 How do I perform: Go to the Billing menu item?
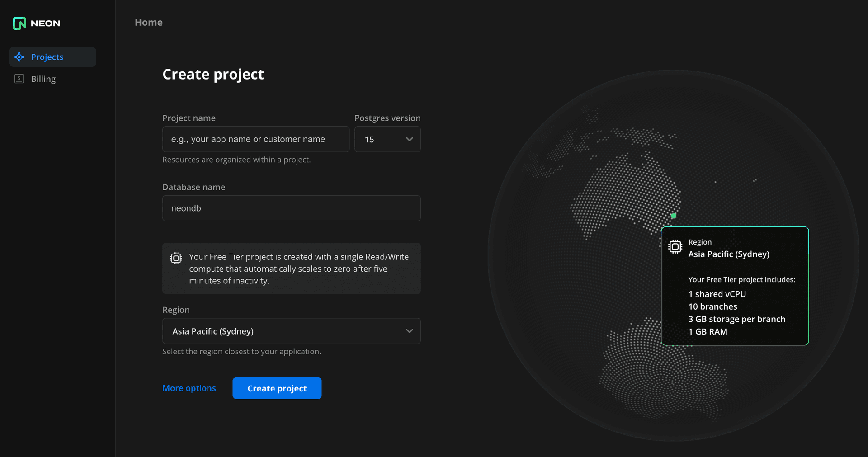(x=43, y=79)
